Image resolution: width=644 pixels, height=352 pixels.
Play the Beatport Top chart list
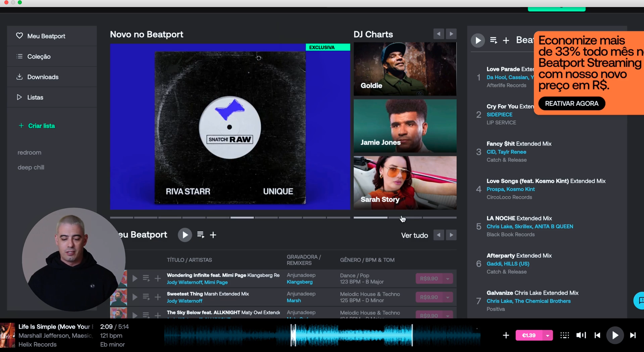pyautogui.click(x=477, y=40)
